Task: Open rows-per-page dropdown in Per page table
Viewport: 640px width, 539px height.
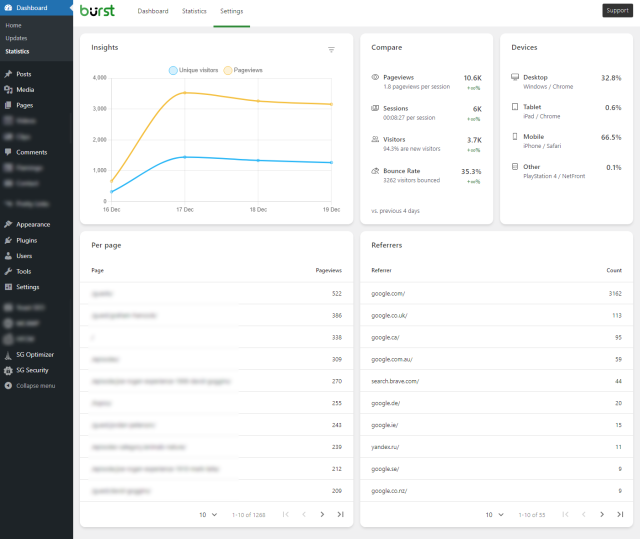Action: click(x=208, y=514)
